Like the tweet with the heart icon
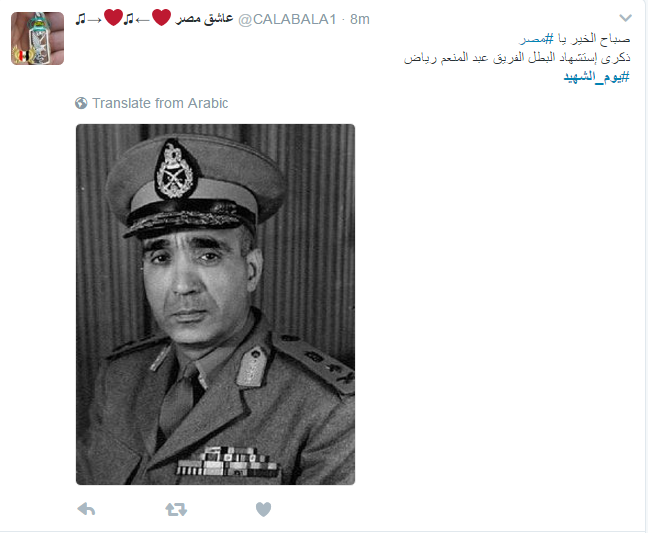Screen dimensions: 648x533 [263, 509]
